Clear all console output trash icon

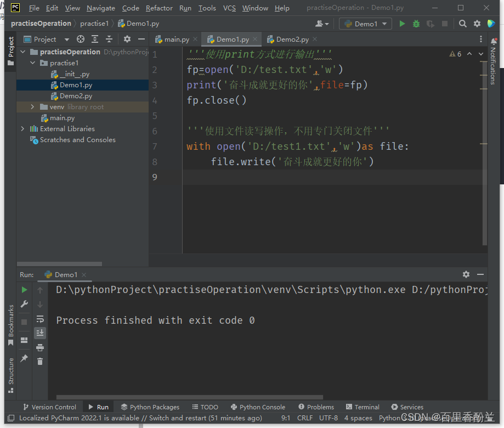pos(40,362)
